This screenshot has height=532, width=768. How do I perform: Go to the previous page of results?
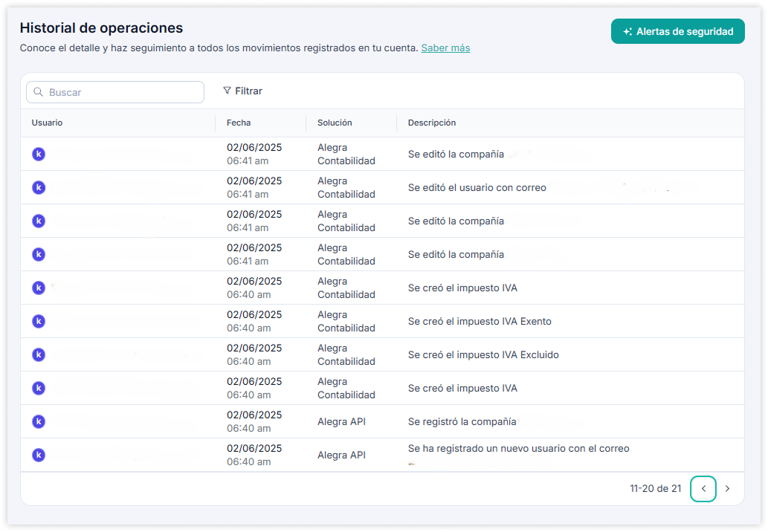pos(703,488)
